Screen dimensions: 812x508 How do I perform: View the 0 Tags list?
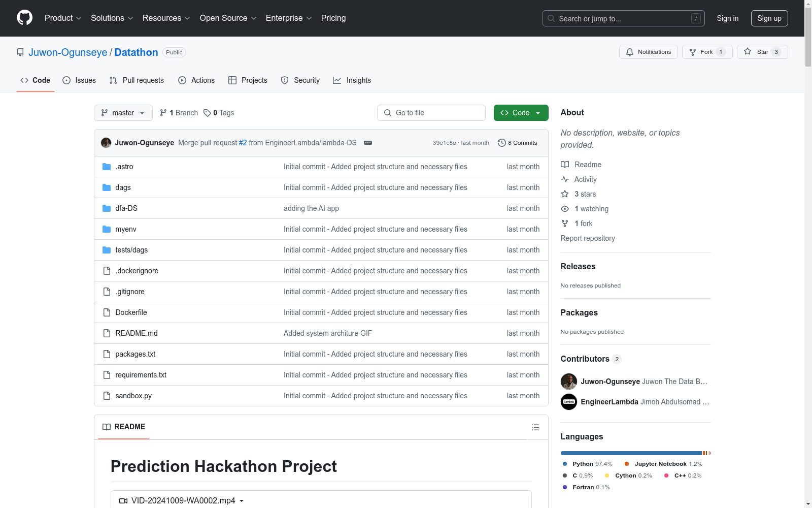coord(219,113)
